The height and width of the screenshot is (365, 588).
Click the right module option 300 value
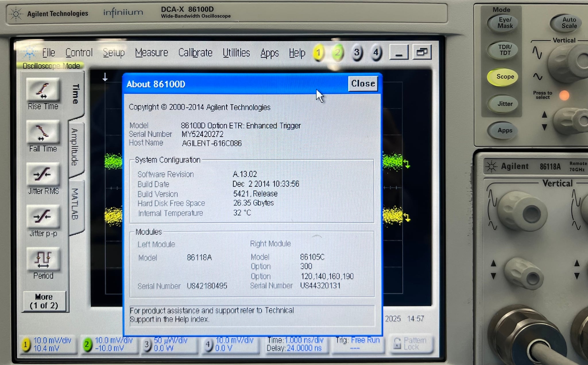coord(306,266)
